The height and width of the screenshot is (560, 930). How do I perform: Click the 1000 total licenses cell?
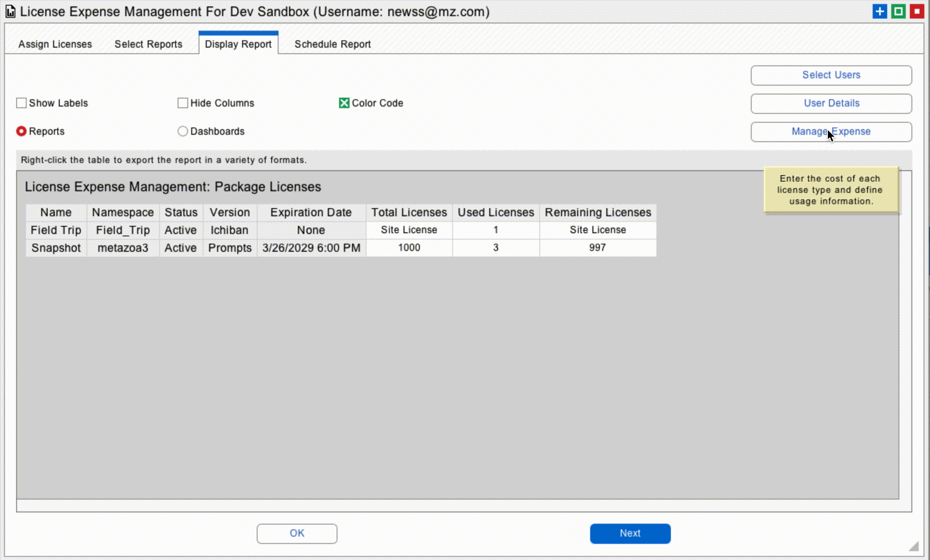pos(409,248)
